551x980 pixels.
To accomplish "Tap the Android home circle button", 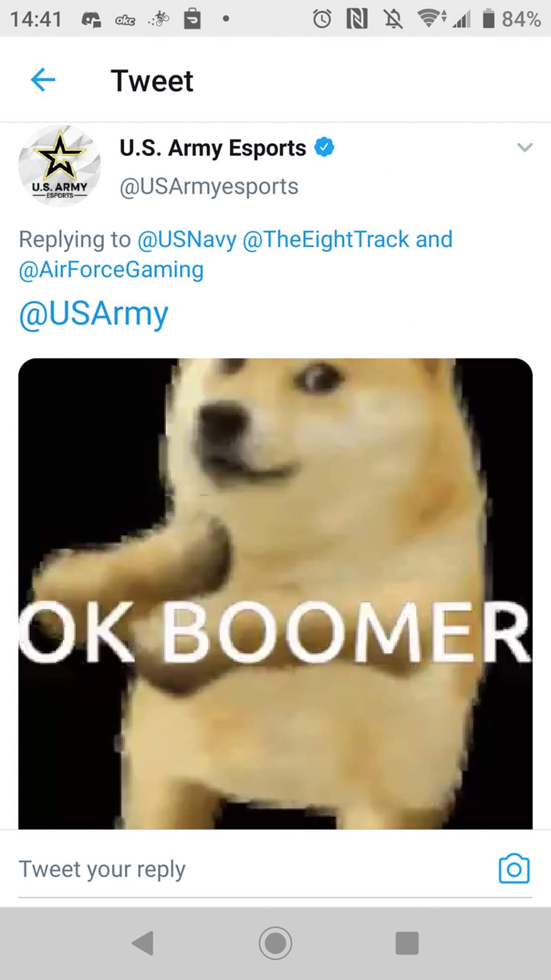I will 275,943.
